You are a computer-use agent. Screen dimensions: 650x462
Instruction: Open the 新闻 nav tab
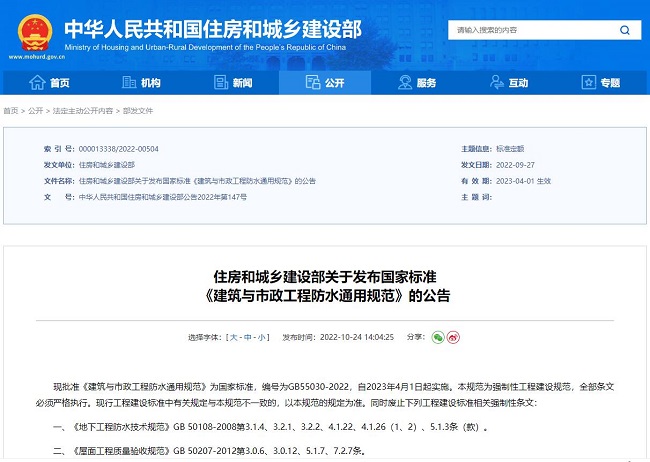coord(233,83)
